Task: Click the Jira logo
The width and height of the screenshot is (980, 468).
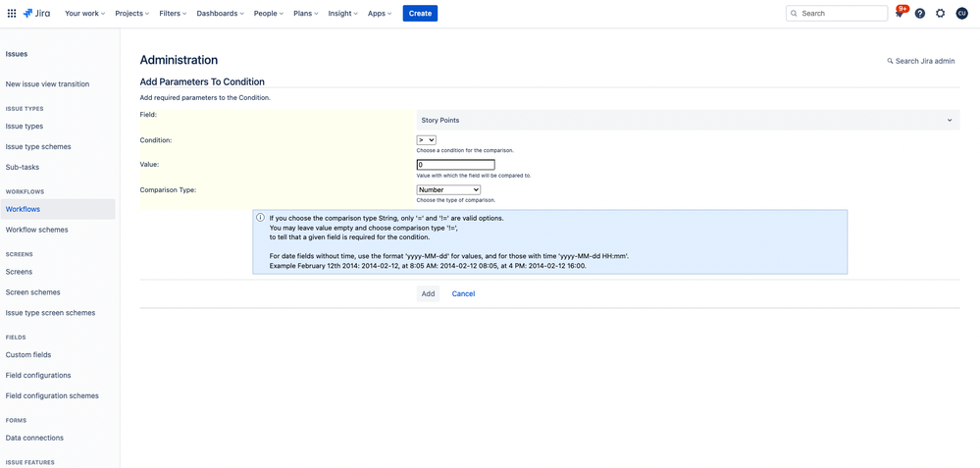Action: click(37, 13)
